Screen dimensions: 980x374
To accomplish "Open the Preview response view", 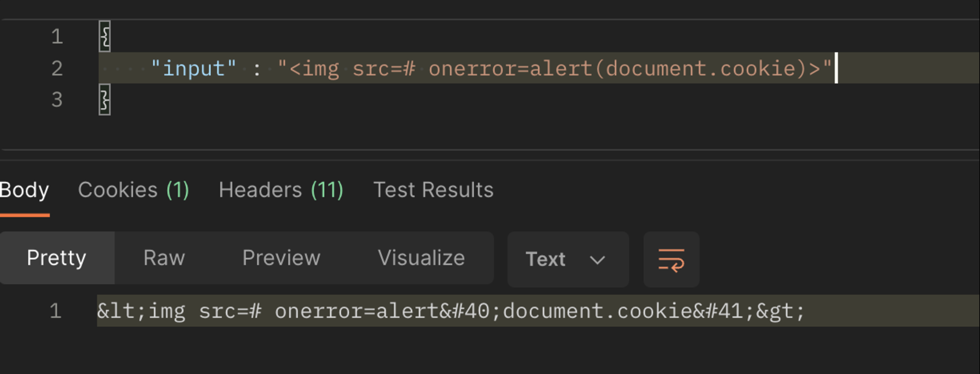I will [281, 258].
